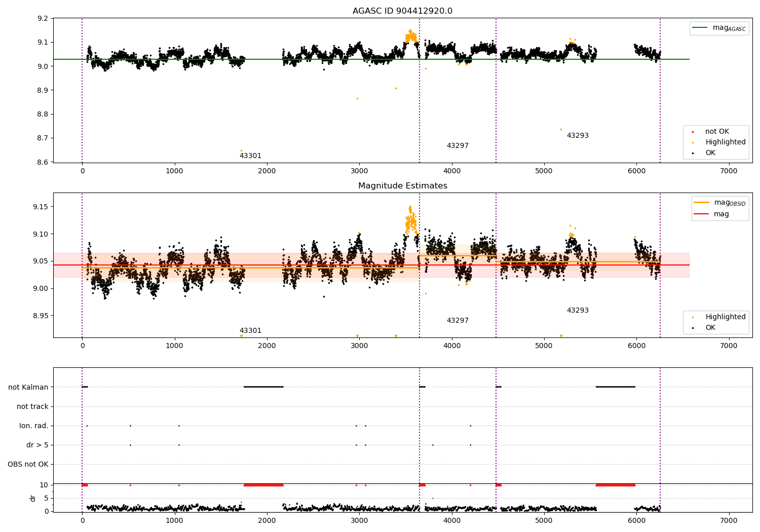Select the not OK legend entry
The height and width of the screenshot is (532, 760).
tap(717, 132)
